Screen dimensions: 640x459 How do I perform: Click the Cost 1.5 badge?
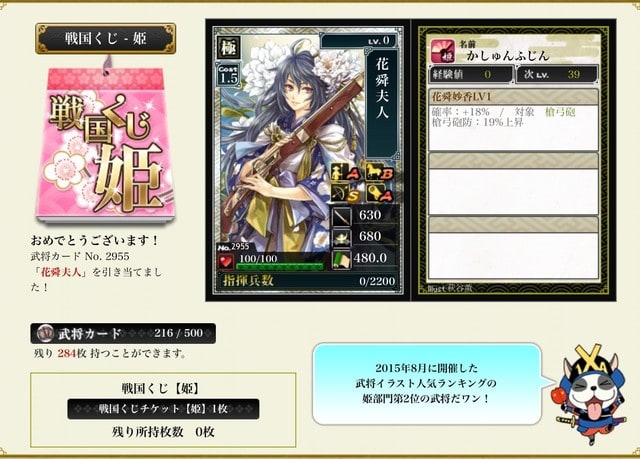coord(228,75)
